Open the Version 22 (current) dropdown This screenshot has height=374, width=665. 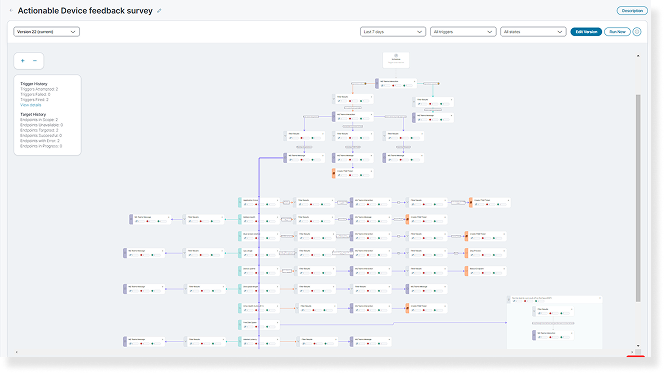[47, 32]
